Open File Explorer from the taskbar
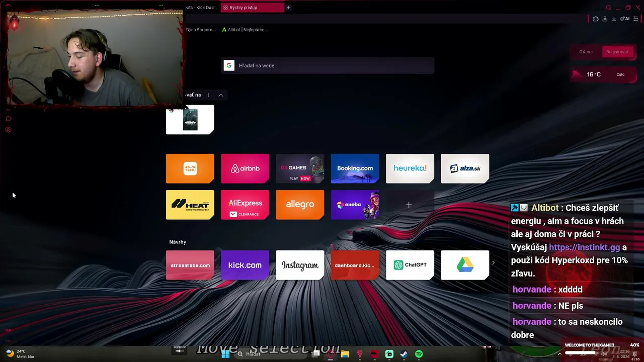The width and height of the screenshot is (644, 362). click(345, 354)
